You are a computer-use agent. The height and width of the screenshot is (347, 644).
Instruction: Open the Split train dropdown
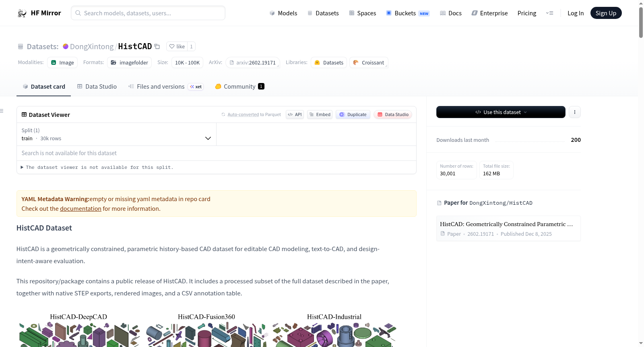coord(116,135)
